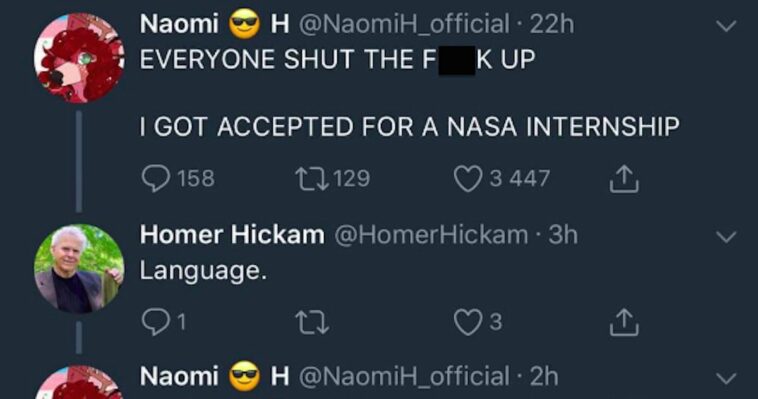Share Naomi's NASA internship tweet
The width and height of the screenshot is (758, 399).
click(x=624, y=178)
